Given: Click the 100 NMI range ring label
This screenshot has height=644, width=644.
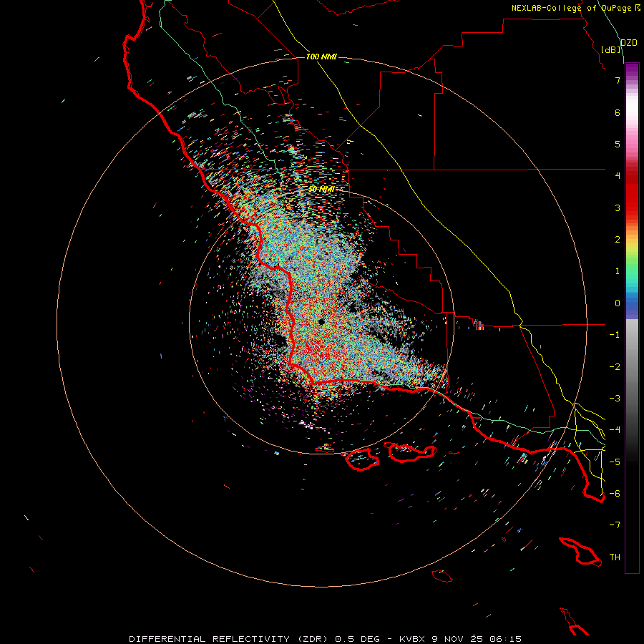Looking at the screenshot, I should pos(321,57).
